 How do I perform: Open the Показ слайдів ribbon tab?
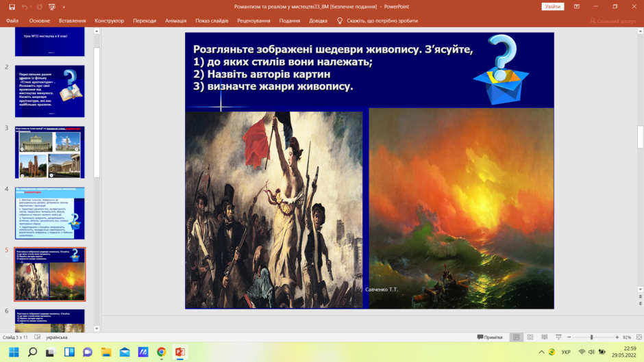pyautogui.click(x=212, y=21)
